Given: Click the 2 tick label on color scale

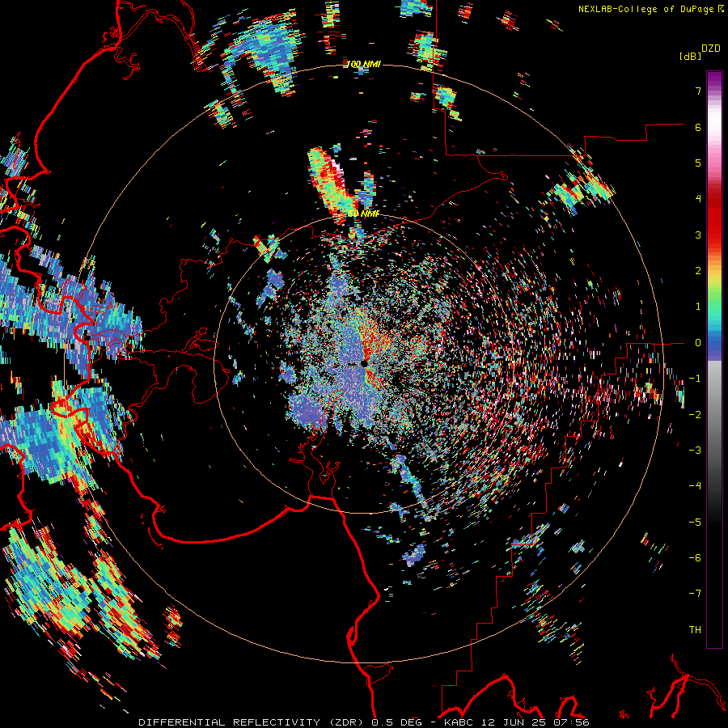Looking at the screenshot, I should (698, 271).
